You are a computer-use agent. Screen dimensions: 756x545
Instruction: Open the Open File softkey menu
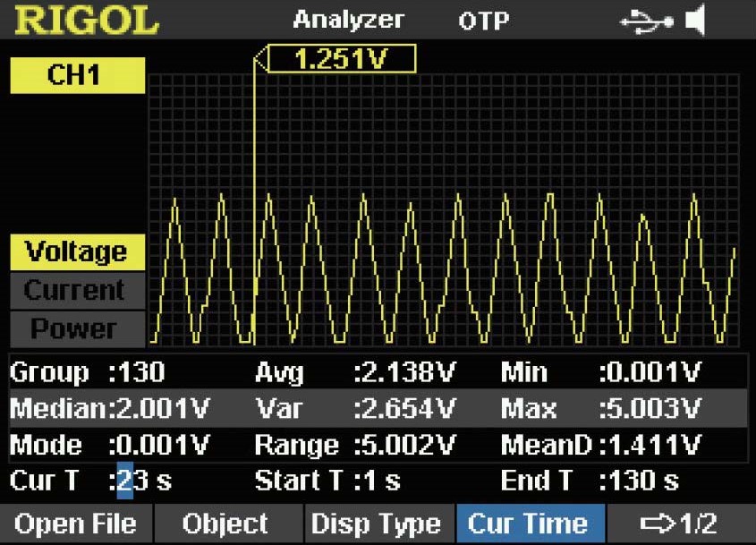point(76,524)
